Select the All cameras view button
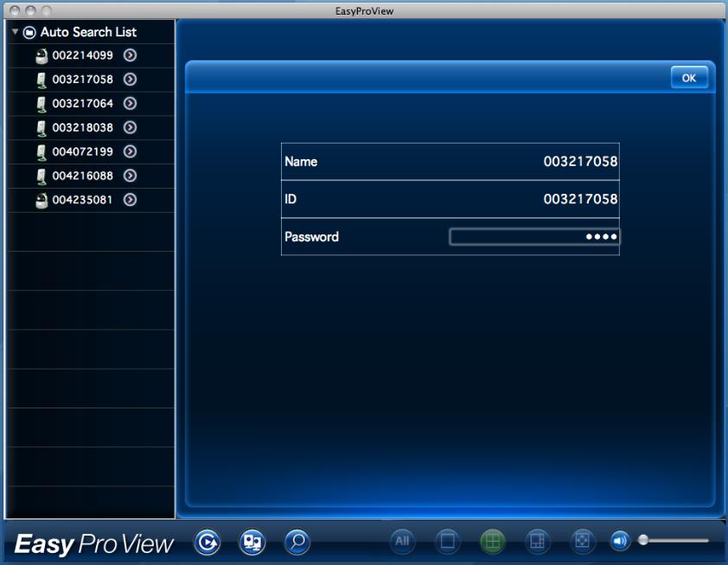The image size is (728, 565). tap(403, 542)
